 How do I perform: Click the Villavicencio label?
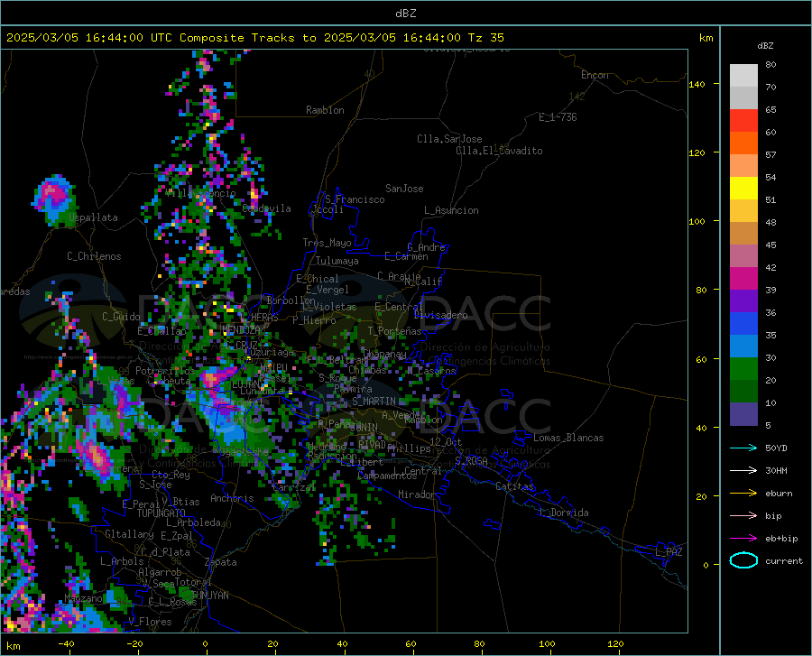[200, 193]
